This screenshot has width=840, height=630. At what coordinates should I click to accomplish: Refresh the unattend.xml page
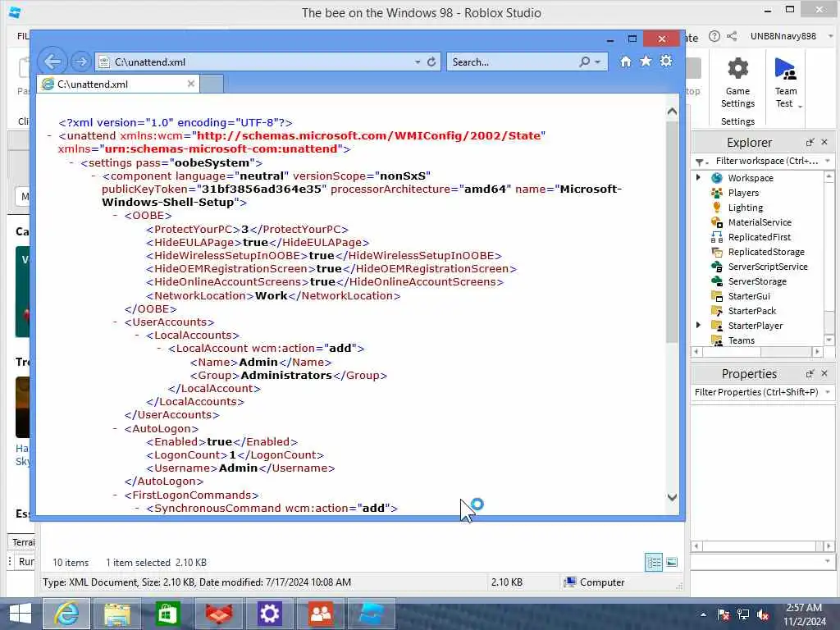[431, 62]
